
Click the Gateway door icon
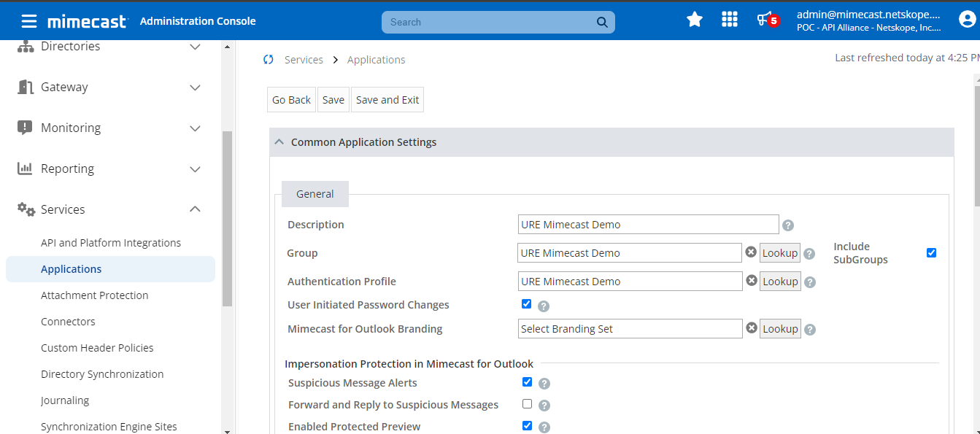point(26,87)
